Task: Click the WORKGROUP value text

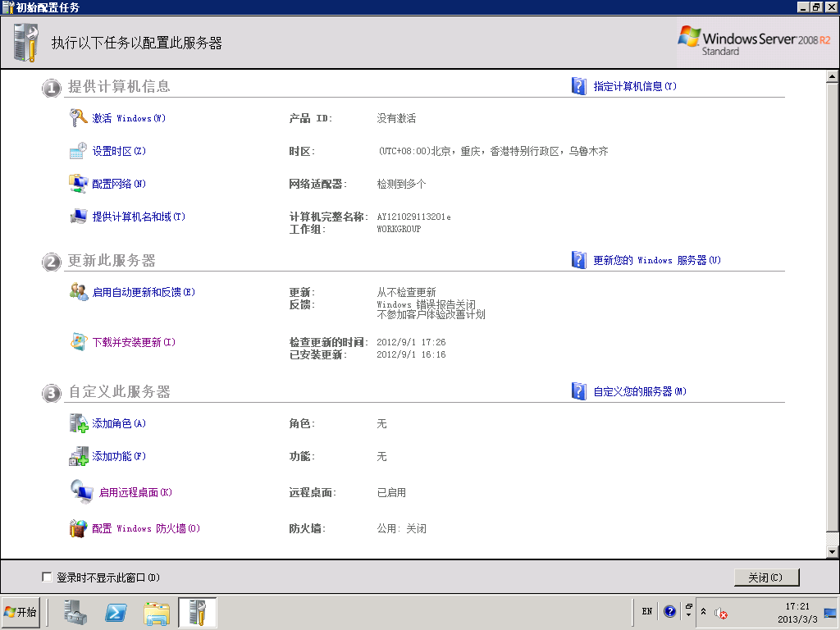Action: point(399,229)
